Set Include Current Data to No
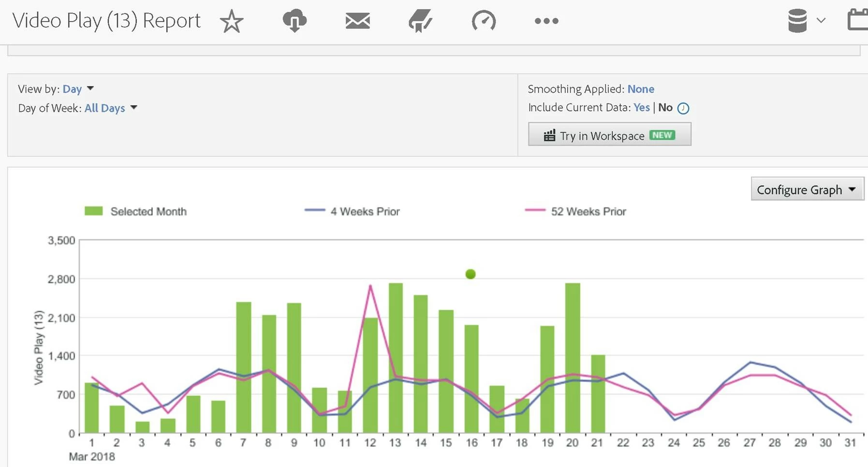The width and height of the screenshot is (868, 467). (x=665, y=107)
